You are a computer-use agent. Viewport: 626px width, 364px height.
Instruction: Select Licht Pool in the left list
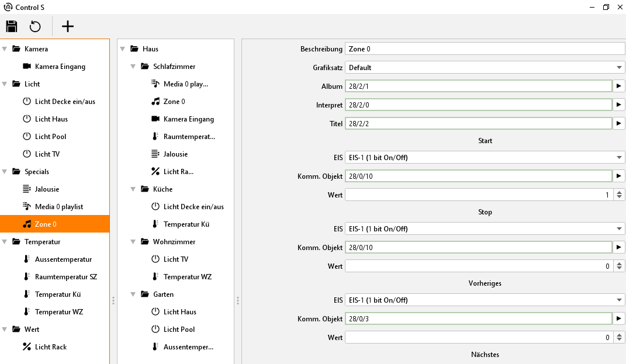coord(50,137)
